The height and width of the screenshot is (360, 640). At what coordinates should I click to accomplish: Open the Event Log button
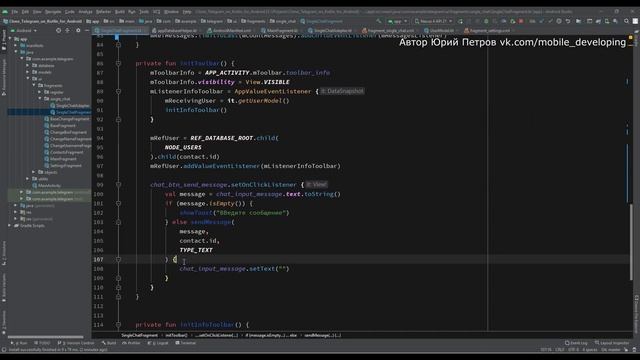point(576,343)
